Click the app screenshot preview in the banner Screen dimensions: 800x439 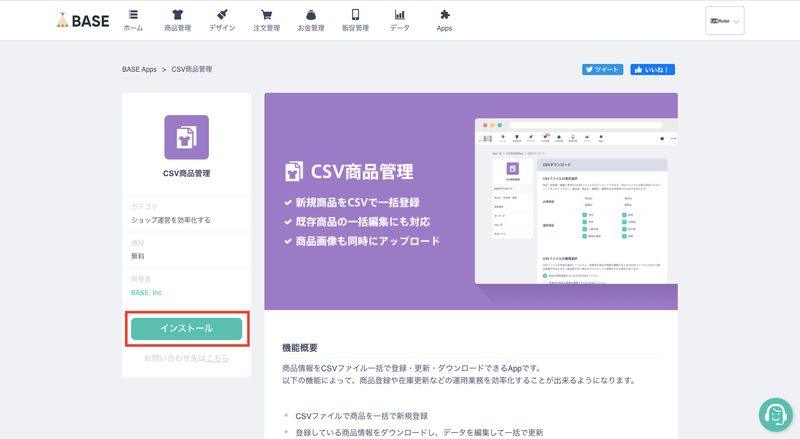(576, 202)
